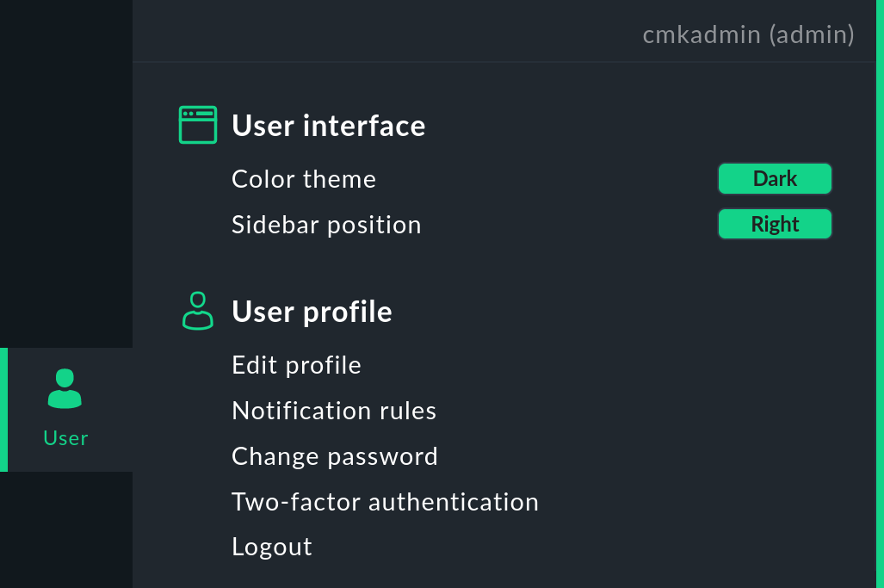The width and height of the screenshot is (884, 588).
Task: Open Notification rules
Action: (x=334, y=411)
